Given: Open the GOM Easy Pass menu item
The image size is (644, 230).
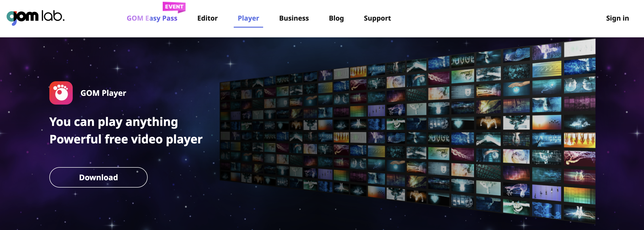Looking at the screenshot, I should pyautogui.click(x=152, y=18).
